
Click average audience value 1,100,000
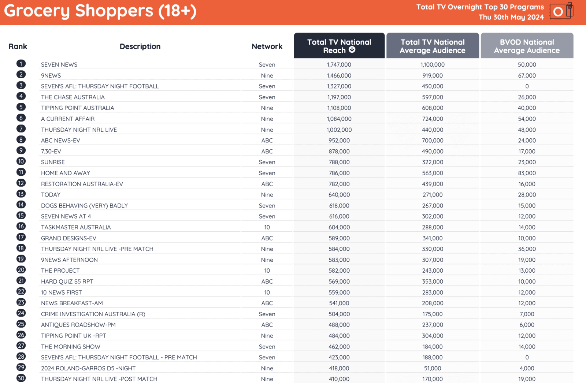click(433, 65)
